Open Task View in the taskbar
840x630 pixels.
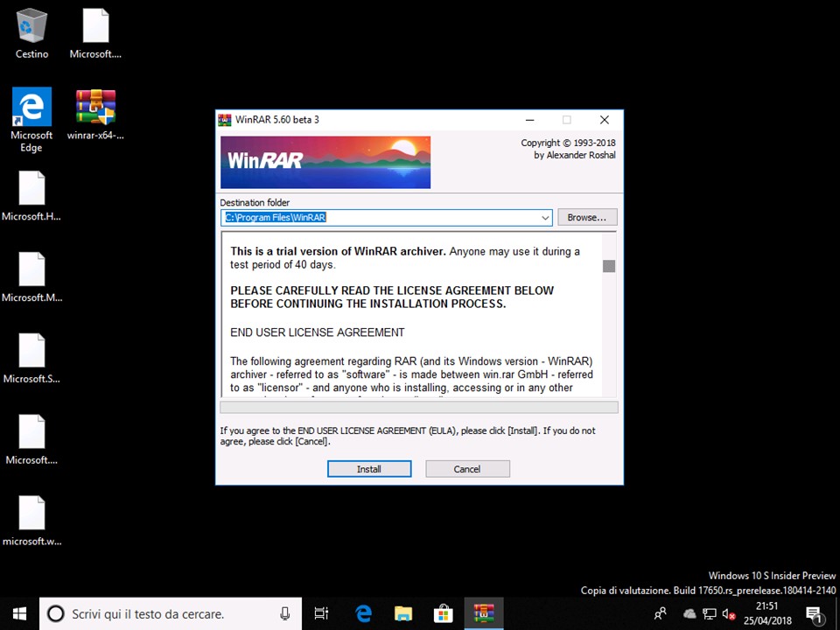coord(321,613)
